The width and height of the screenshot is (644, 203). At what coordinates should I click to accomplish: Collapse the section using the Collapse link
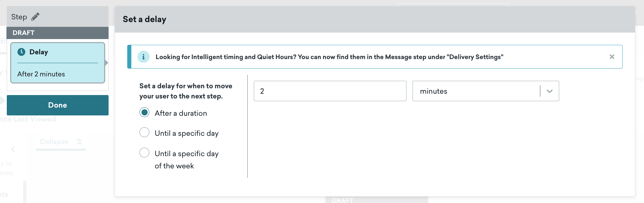coord(54,142)
